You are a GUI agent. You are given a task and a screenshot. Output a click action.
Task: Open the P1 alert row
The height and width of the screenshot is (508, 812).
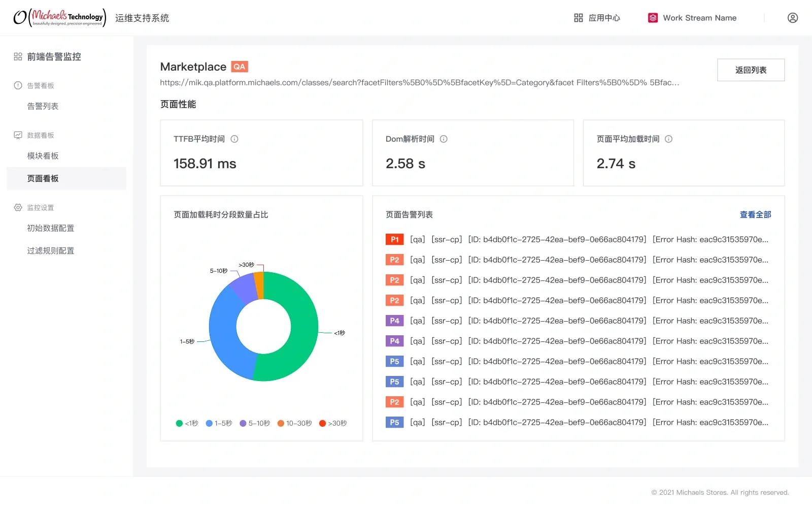click(577, 239)
